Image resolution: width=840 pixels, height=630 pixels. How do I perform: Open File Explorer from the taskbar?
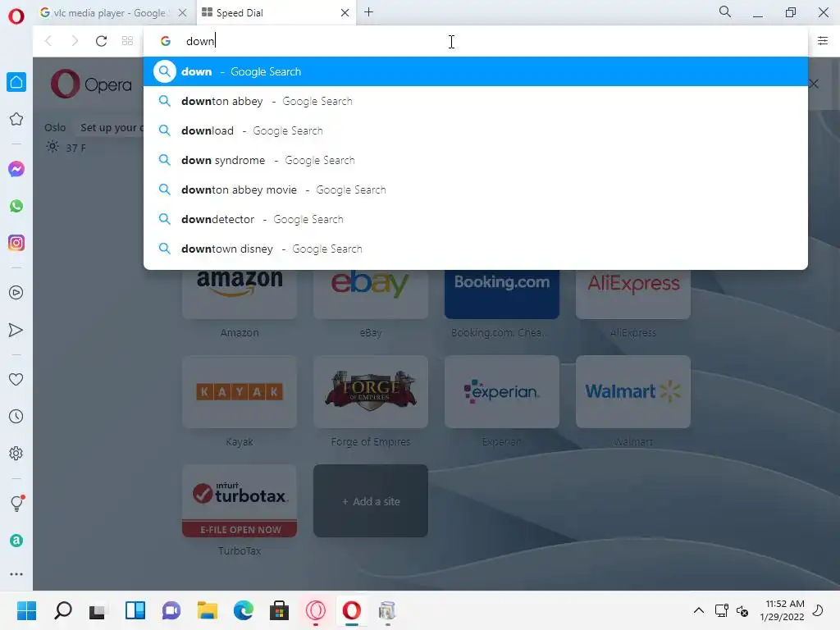click(x=208, y=610)
